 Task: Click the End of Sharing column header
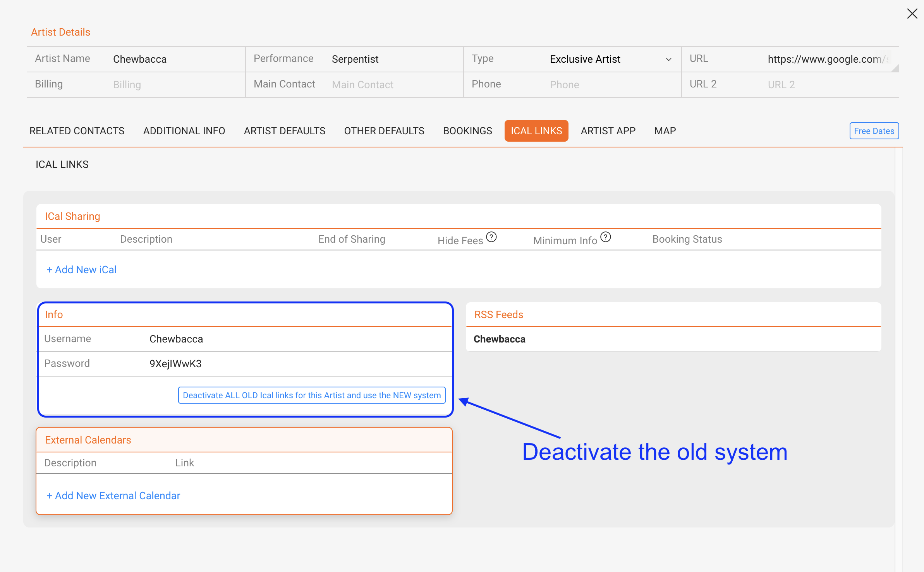coord(352,239)
